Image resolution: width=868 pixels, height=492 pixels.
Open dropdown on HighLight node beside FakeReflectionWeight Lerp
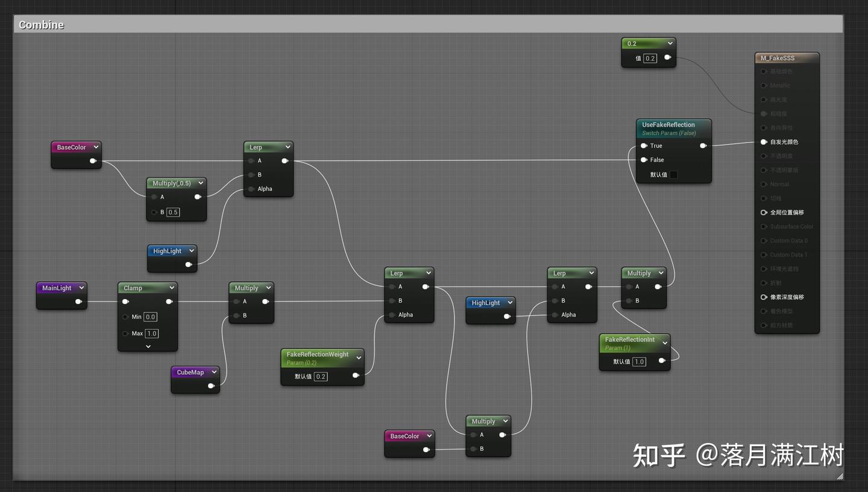click(x=510, y=303)
